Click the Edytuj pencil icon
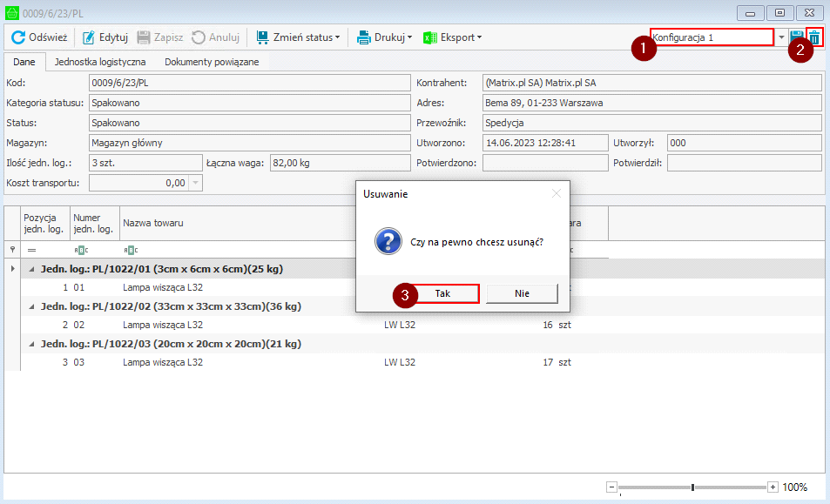Viewport: 830px width, 504px height. 89,37
